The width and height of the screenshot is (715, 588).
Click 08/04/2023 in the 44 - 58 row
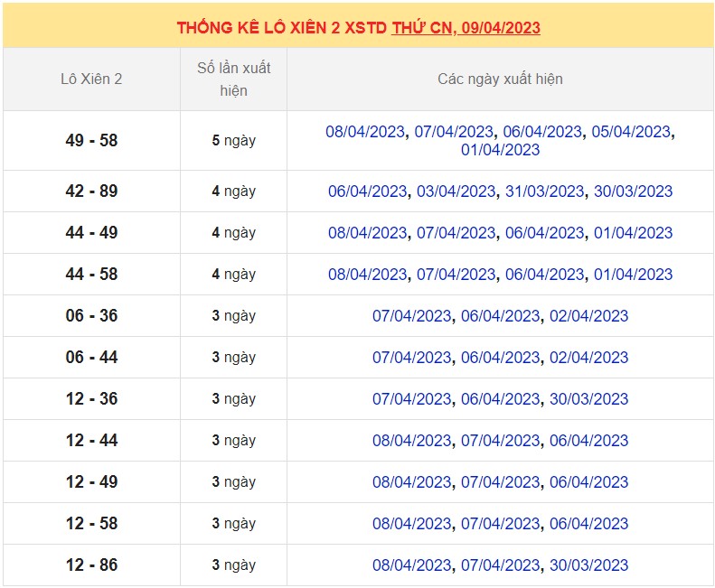click(367, 275)
